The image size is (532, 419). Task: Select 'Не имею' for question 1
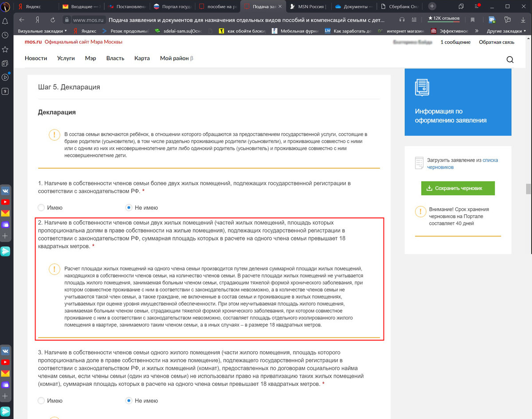pyautogui.click(x=129, y=207)
